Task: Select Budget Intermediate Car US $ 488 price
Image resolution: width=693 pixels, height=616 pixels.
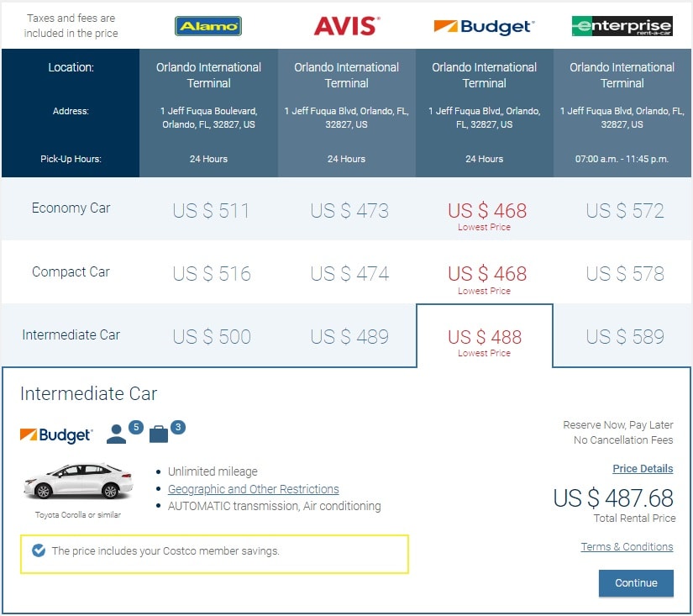Action: click(x=485, y=337)
